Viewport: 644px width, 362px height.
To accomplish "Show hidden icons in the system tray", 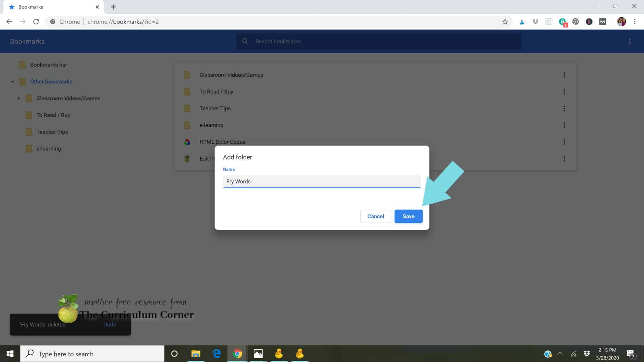I will pos(560,354).
